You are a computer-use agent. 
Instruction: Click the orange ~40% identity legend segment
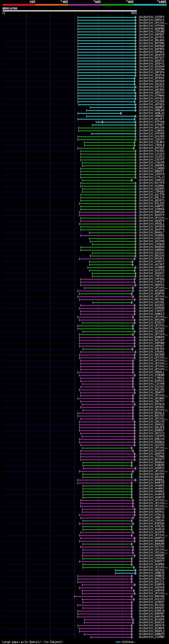pyautogui.click(x=51, y=5)
